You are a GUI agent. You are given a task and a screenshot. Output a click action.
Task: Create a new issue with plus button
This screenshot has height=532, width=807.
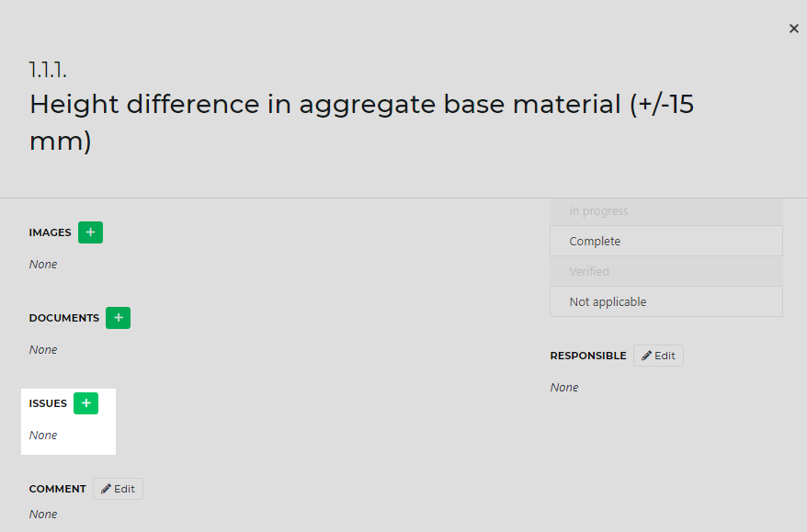pos(86,403)
